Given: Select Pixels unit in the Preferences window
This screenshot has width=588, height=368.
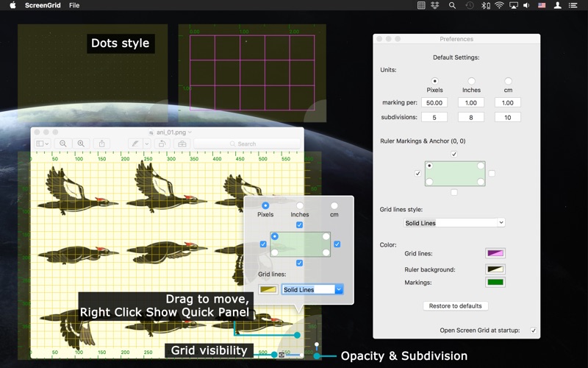Looking at the screenshot, I should [x=434, y=81].
